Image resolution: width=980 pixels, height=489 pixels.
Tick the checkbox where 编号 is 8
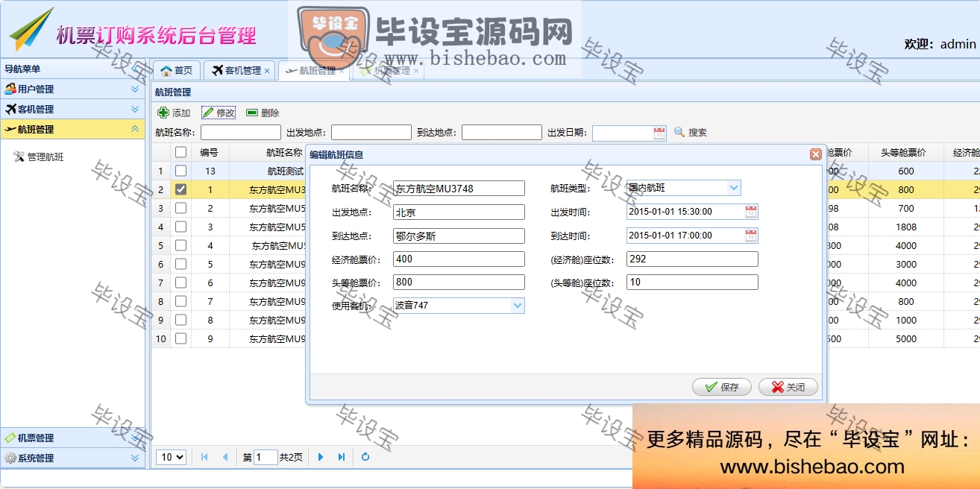[x=180, y=320]
